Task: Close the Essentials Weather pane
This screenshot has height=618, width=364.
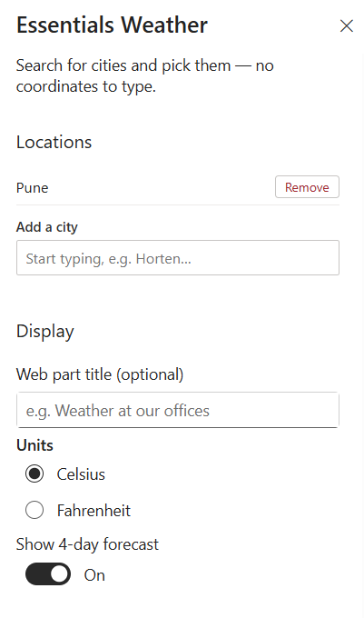Action: [x=346, y=26]
